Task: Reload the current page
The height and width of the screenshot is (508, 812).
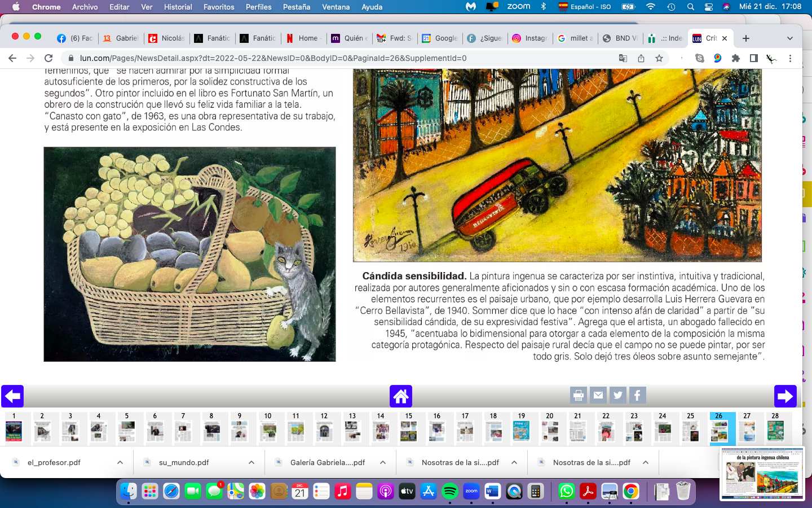Action: pyautogui.click(x=48, y=58)
